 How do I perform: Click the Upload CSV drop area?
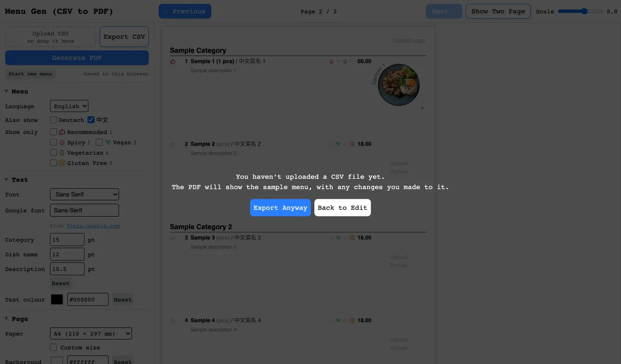[x=50, y=37]
